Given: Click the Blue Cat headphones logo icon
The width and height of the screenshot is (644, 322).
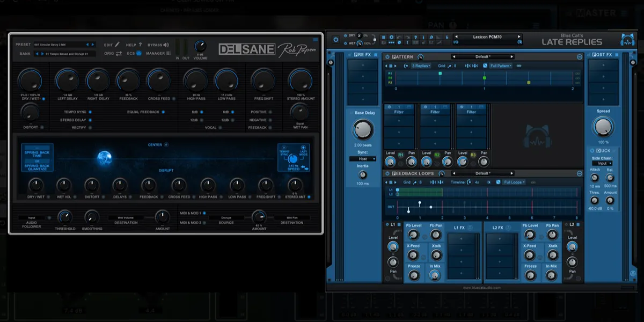Looking at the screenshot, I should pyautogui.click(x=626, y=40).
